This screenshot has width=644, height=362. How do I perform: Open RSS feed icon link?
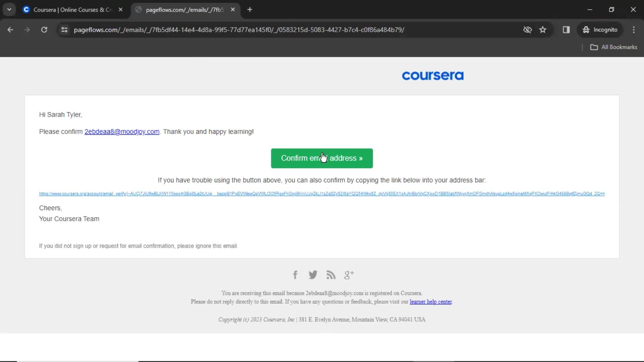331,275
